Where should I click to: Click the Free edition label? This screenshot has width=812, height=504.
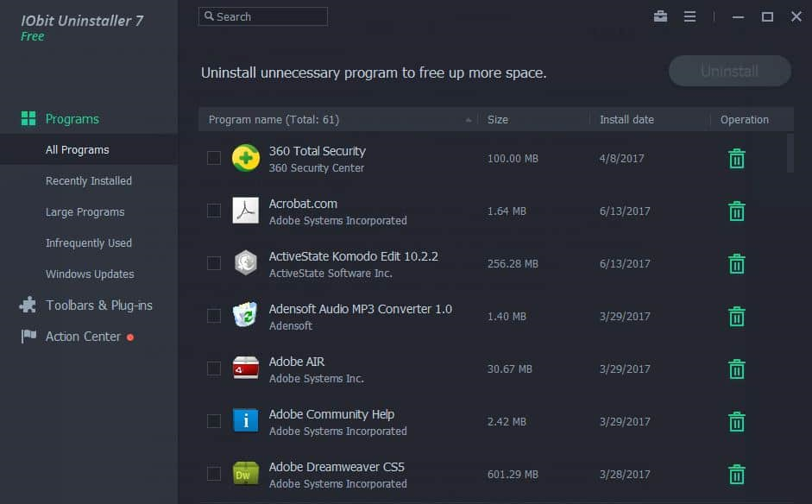pos(33,36)
